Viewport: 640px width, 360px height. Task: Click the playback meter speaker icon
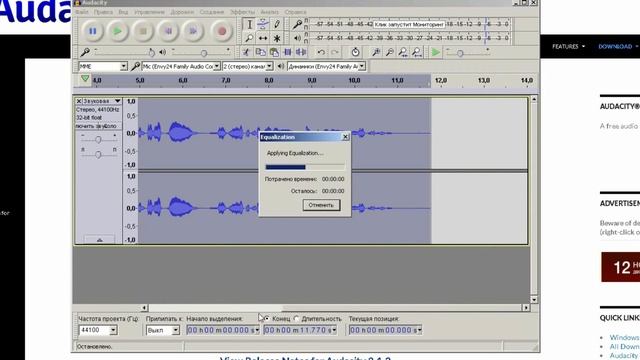pyautogui.click(x=297, y=38)
